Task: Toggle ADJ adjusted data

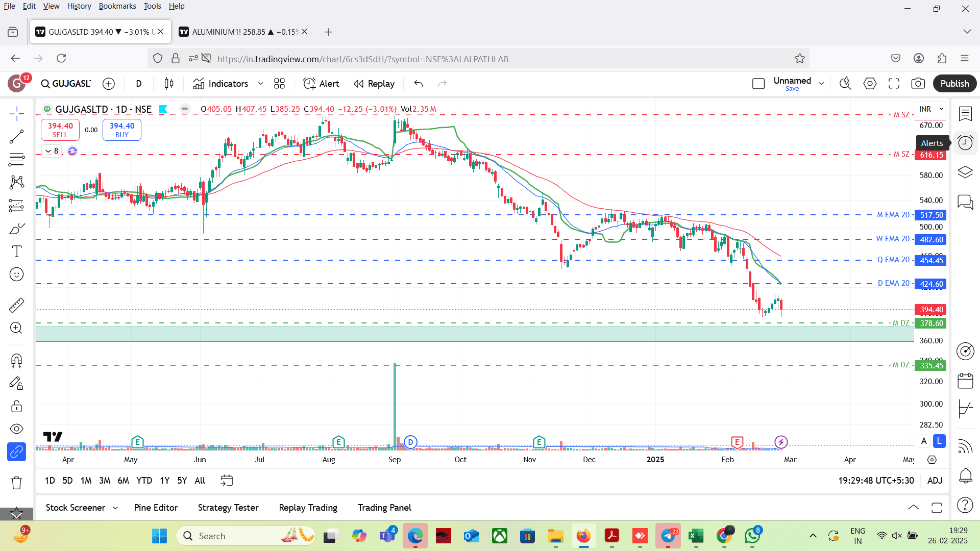Action: click(x=935, y=481)
